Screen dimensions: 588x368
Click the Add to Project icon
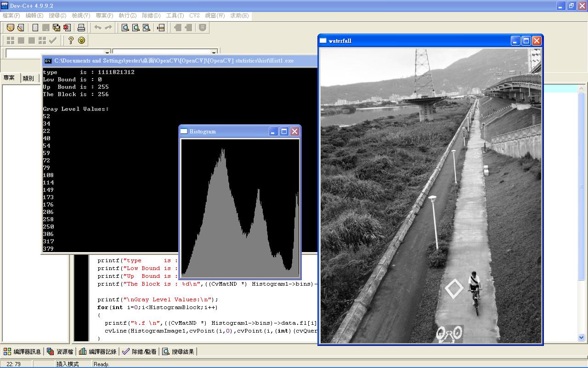tap(178, 28)
